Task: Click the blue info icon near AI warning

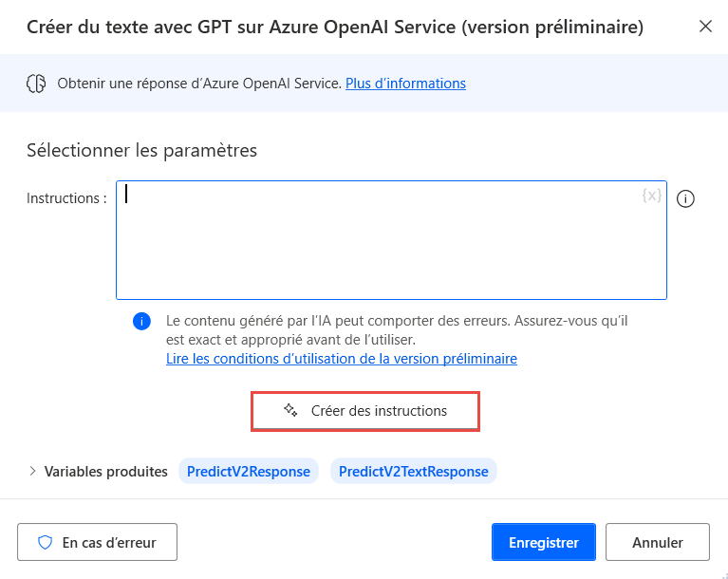Action: coord(141,321)
